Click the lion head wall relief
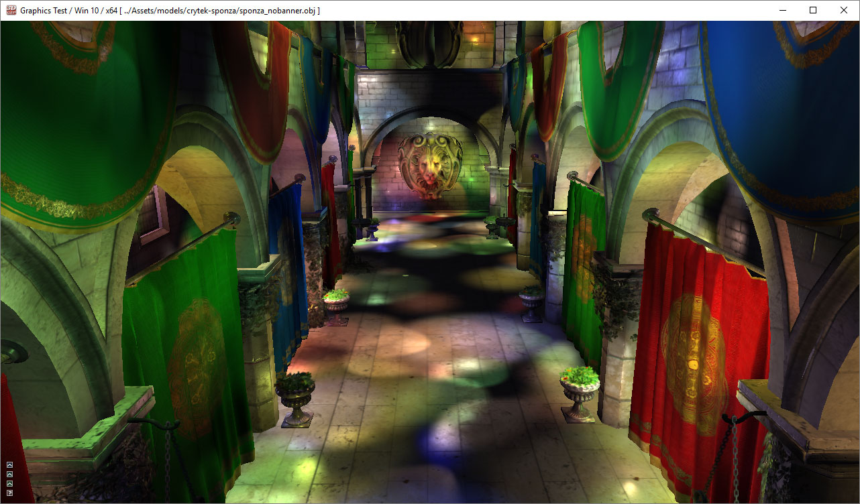 pyautogui.click(x=431, y=165)
